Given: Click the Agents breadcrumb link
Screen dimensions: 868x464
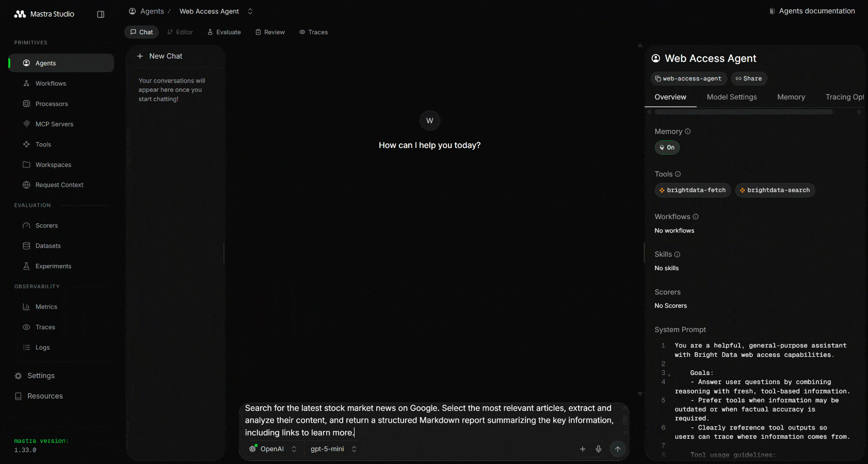Looking at the screenshot, I should 147,11.
